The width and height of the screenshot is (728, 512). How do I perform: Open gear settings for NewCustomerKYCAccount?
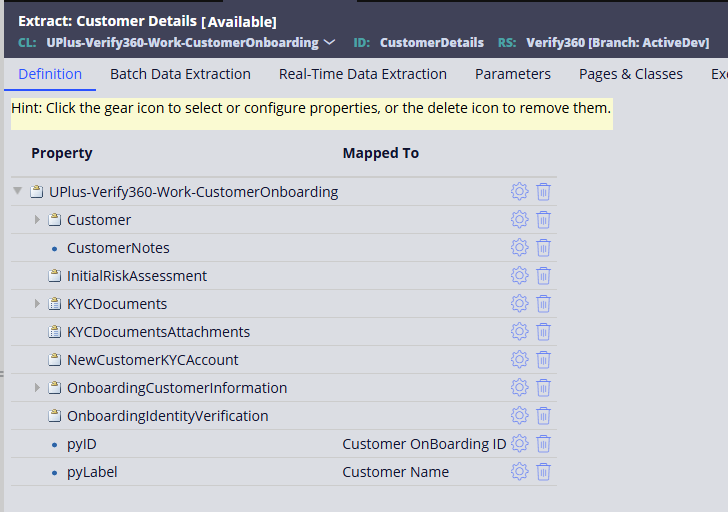(x=520, y=360)
